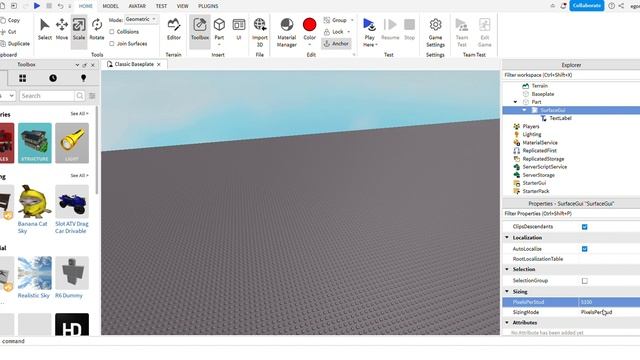The image size is (640, 360).
Task: Switch to the MODEL ribbon tab
Action: point(110,6)
